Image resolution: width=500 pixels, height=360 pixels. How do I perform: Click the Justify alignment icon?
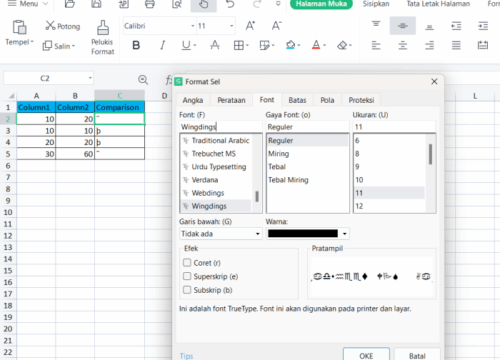(456, 45)
